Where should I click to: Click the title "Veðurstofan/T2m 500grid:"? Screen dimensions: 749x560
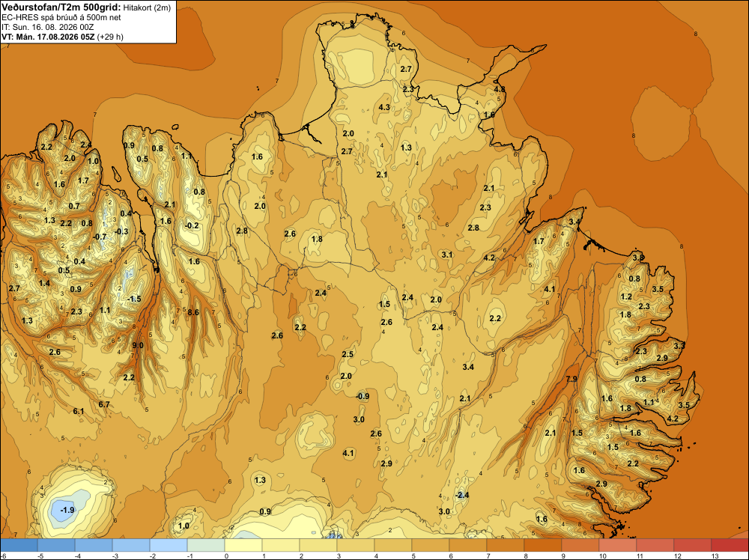pyautogui.click(x=61, y=7)
